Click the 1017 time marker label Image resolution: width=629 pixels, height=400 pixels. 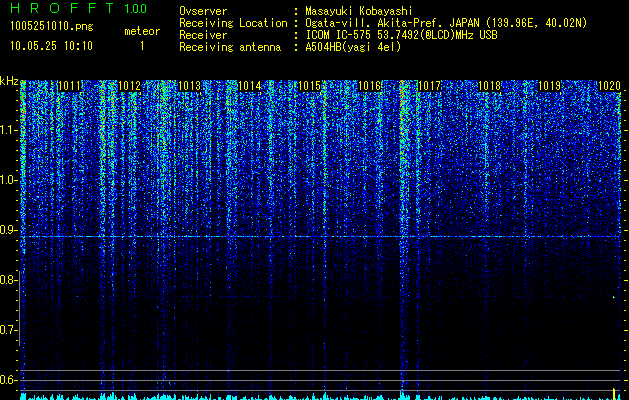(x=430, y=86)
